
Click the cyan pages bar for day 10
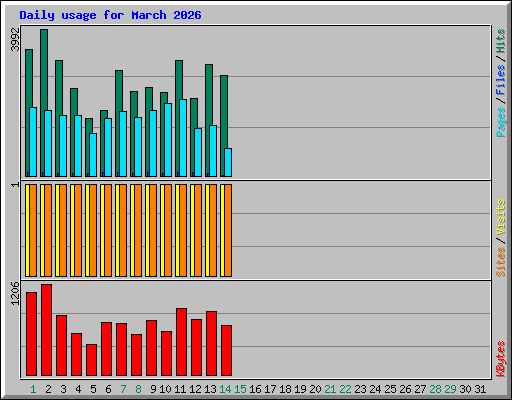(168, 140)
